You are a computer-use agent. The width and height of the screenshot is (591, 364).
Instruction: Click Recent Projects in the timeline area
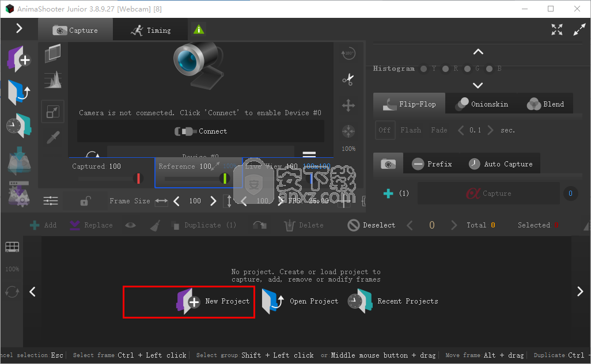(393, 301)
